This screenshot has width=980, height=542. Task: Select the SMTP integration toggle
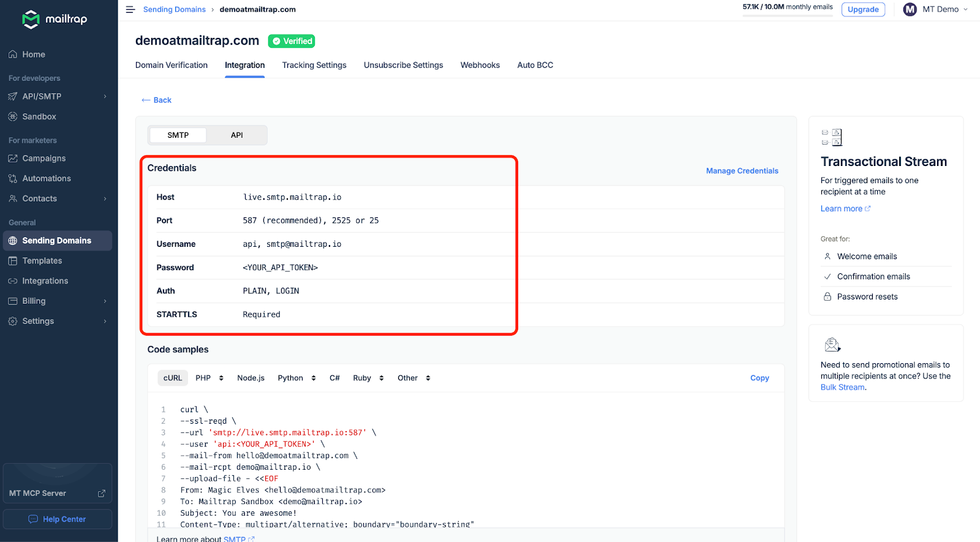click(178, 135)
